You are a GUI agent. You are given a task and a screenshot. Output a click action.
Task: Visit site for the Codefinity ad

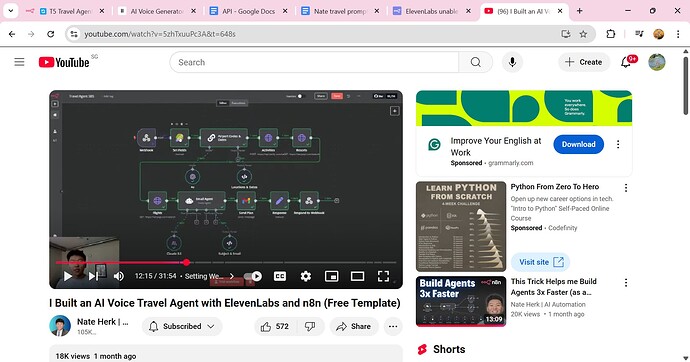(x=540, y=262)
